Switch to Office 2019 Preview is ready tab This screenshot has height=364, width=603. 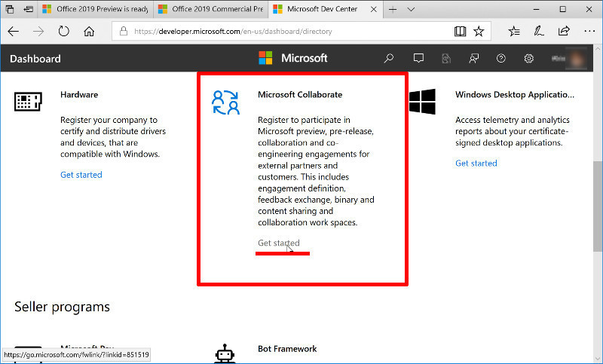(96, 9)
